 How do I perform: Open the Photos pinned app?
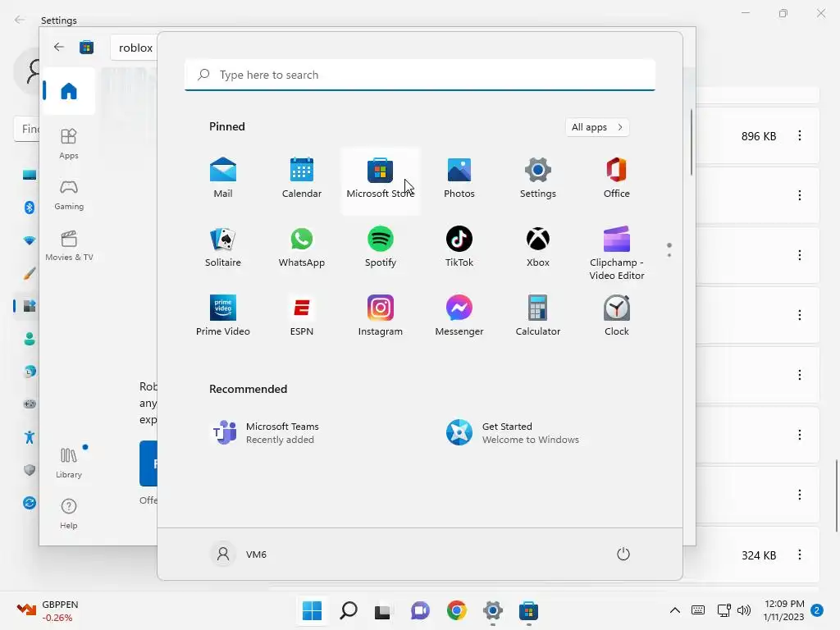459,178
